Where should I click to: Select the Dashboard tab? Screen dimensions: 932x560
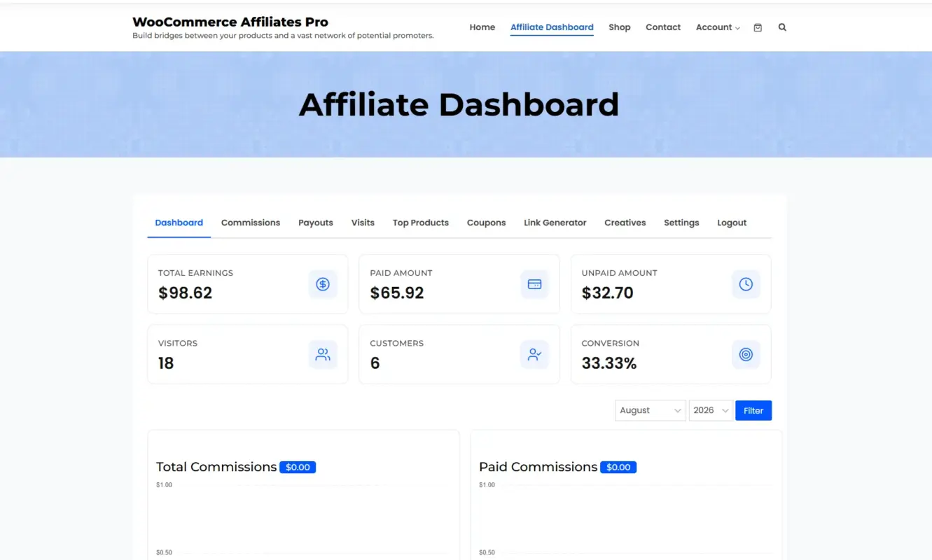[x=179, y=223]
